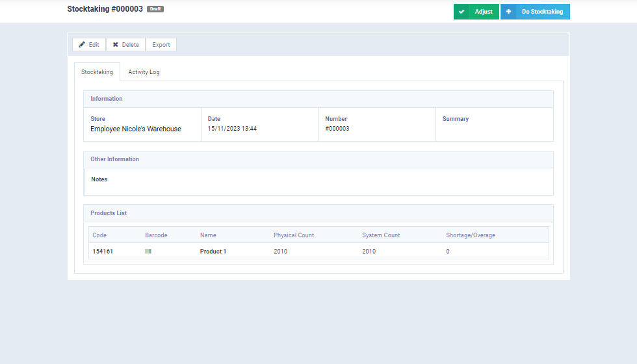Click the checkmark icon on Adjust
The width and height of the screenshot is (637, 364).
(461, 12)
